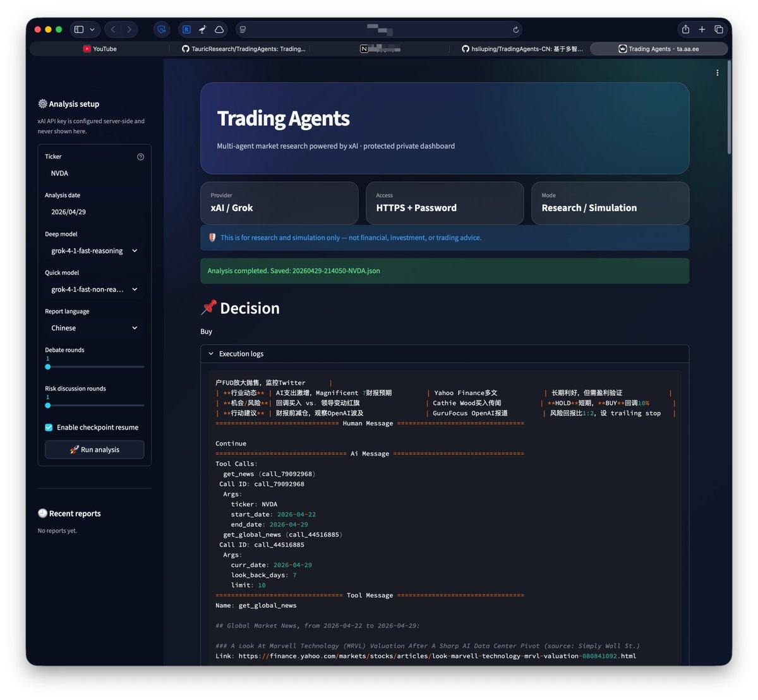
Task: Click the research-only disclaimer notice
Action: click(445, 238)
